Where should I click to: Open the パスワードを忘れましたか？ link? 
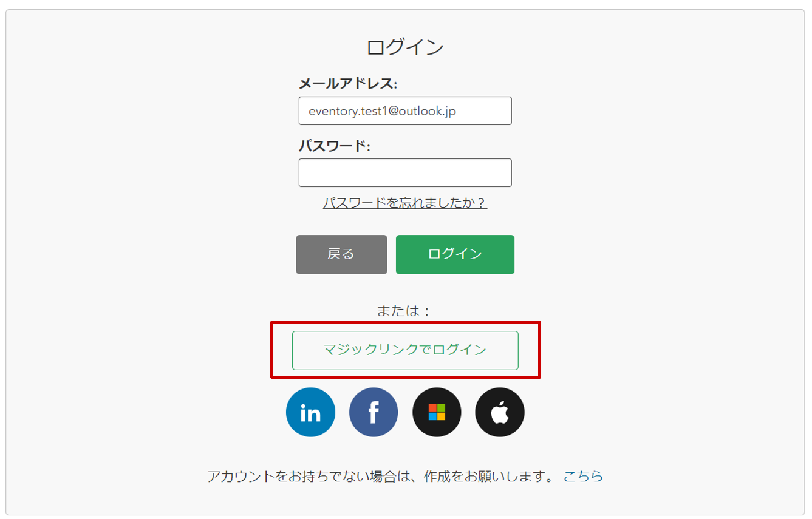(405, 203)
